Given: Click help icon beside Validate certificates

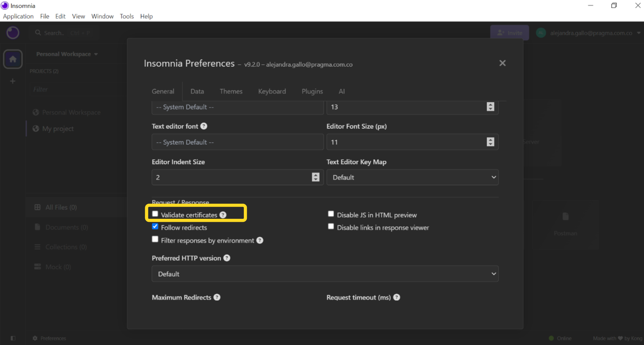Looking at the screenshot, I should coord(223,215).
